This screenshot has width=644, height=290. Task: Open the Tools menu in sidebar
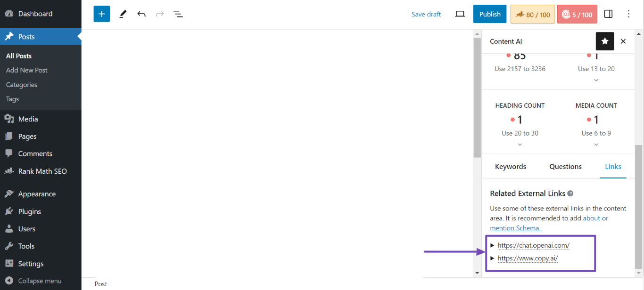tap(41, 246)
